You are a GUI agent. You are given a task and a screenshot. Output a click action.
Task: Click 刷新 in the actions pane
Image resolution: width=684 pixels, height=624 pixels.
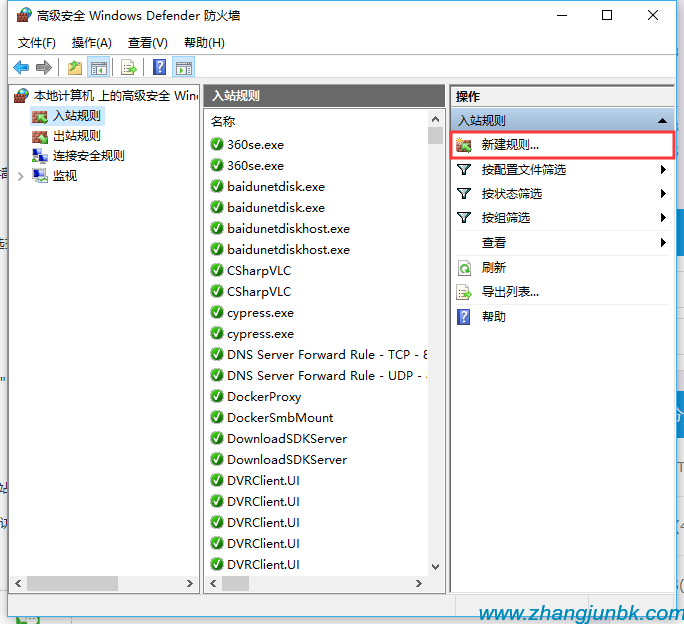[493, 267]
